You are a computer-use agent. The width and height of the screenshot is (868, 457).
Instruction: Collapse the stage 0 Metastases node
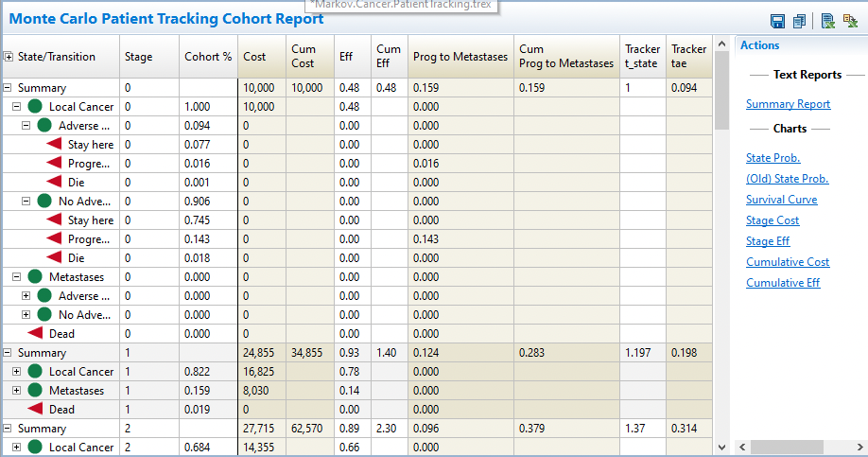coord(17,277)
